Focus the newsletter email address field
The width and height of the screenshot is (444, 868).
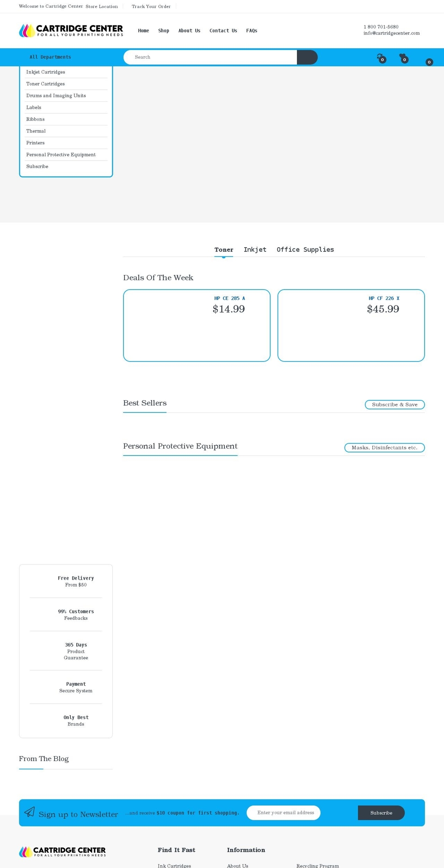[284, 813]
